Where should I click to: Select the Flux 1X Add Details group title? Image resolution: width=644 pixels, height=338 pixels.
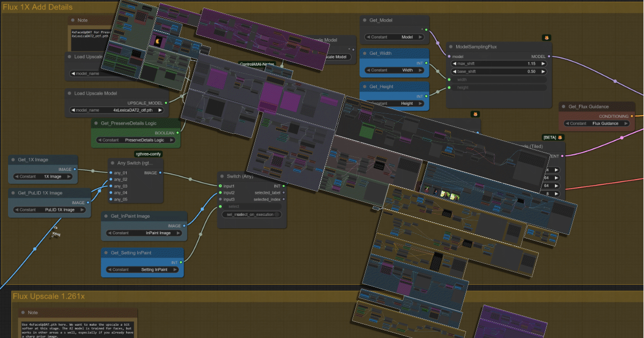38,7
